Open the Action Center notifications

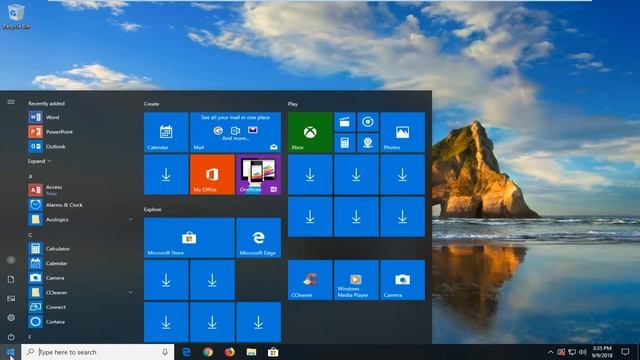coord(625,352)
